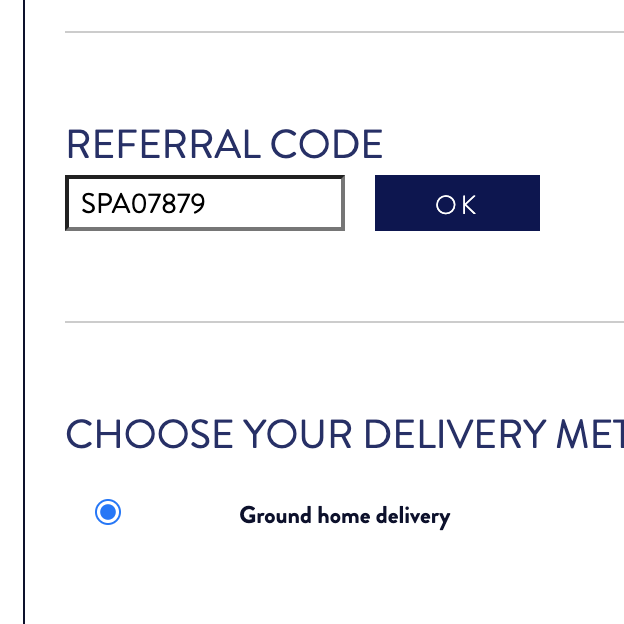Click the Ground home delivery label
The image size is (624, 624).
coord(345,516)
